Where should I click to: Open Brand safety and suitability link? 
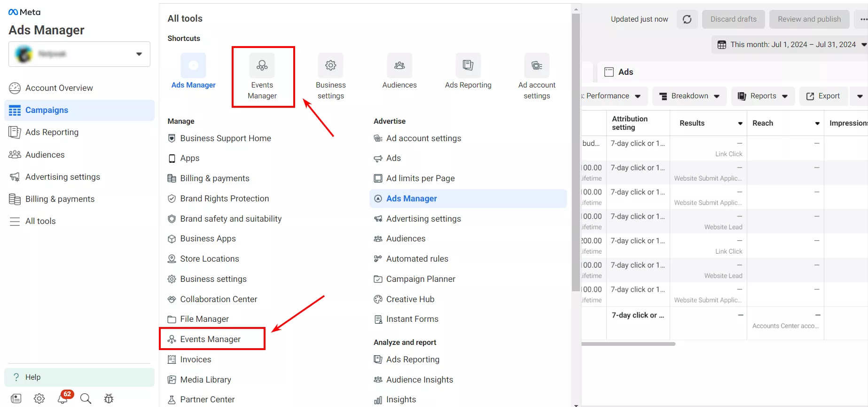231,219
